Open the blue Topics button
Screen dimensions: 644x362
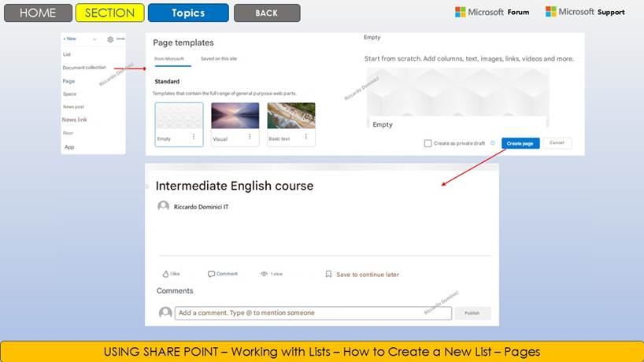[188, 13]
